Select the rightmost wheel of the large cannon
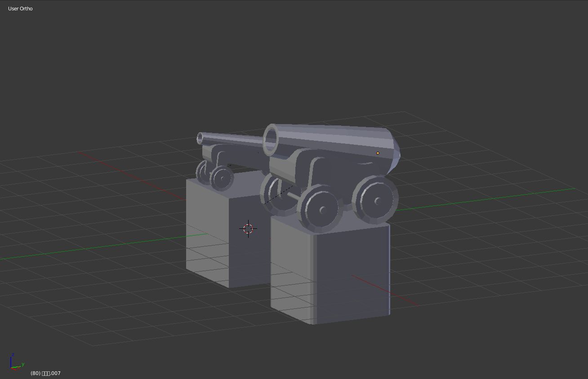 (x=376, y=200)
